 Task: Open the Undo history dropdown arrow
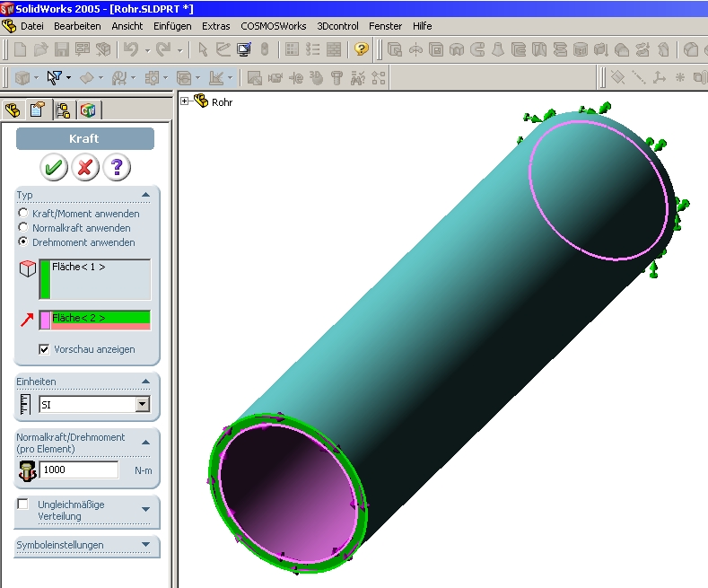[147, 49]
